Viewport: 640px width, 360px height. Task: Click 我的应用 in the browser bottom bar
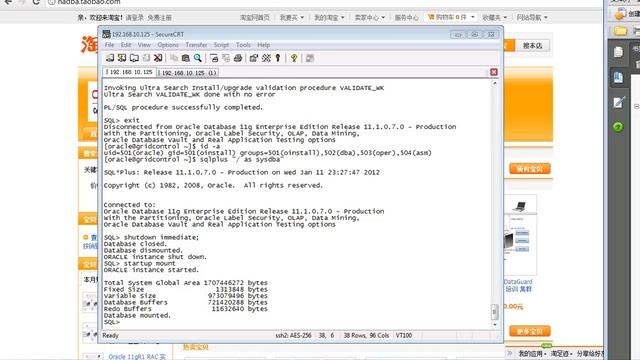pyautogui.click(x=531, y=353)
